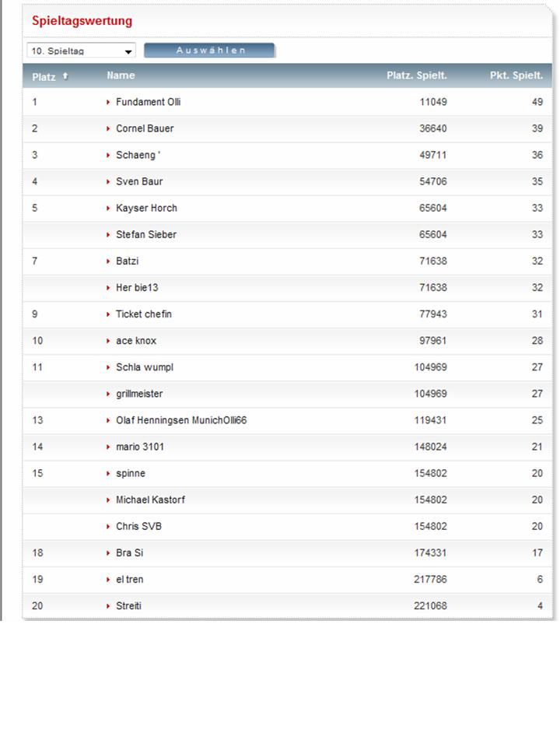Click the Pkt. Spielt. column header
Screen dimensions: 560x747
point(516,75)
